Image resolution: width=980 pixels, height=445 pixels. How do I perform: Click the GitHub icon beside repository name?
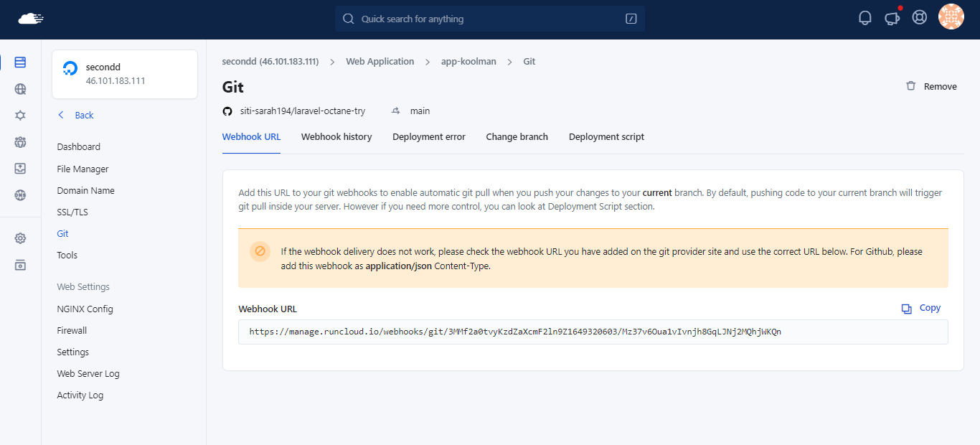pyautogui.click(x=227, y=111)
